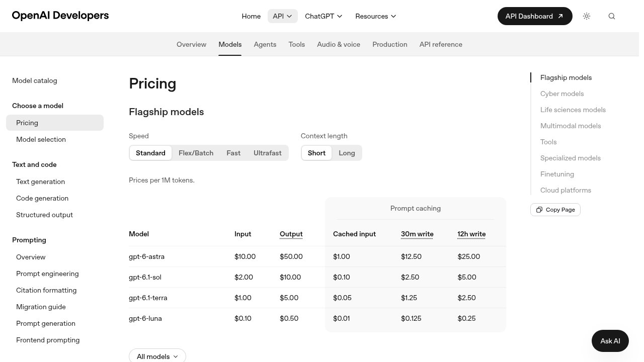Switch context length to Short
This screenshot has width=644, height=362.
pos(316,153)
